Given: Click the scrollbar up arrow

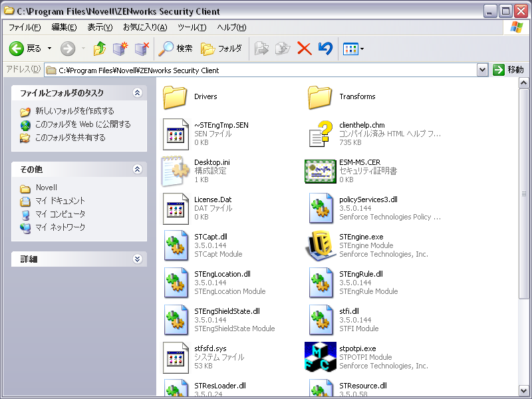Looking at the screenshot, I should (x=523, y=82).
